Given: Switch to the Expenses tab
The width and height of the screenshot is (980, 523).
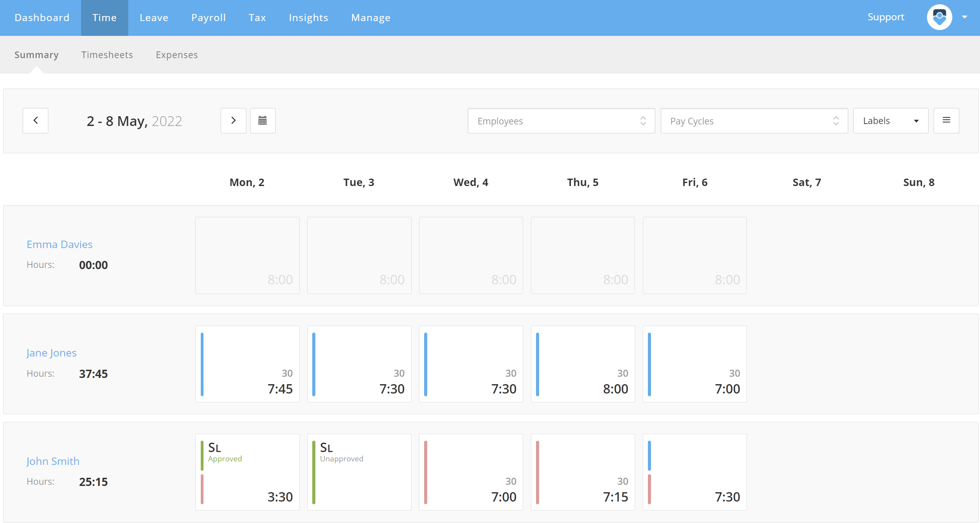Looking at the screenshot, I should (x=177, y=55).
